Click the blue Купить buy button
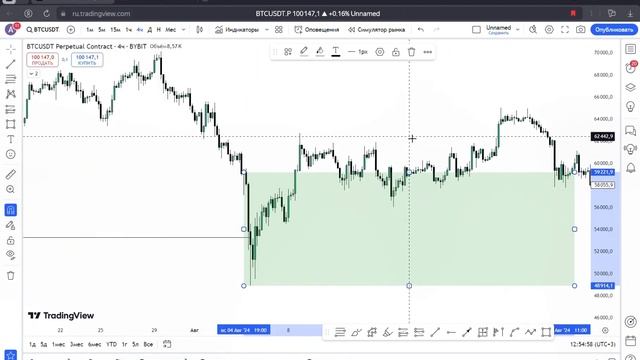Screen dimensions: 640x360 pyautogui.click(x=87, y=60)
